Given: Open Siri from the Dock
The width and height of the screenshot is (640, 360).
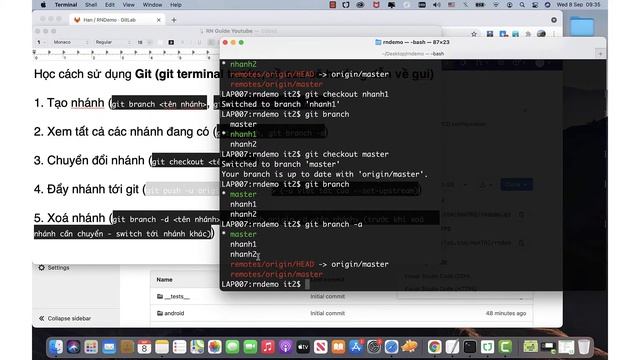Looking at the screenshot, I should click(x=73, y=347).
